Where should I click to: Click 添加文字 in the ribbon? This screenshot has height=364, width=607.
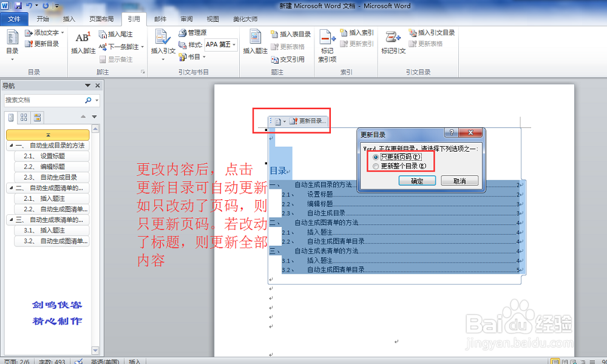[x=44, y=33]
